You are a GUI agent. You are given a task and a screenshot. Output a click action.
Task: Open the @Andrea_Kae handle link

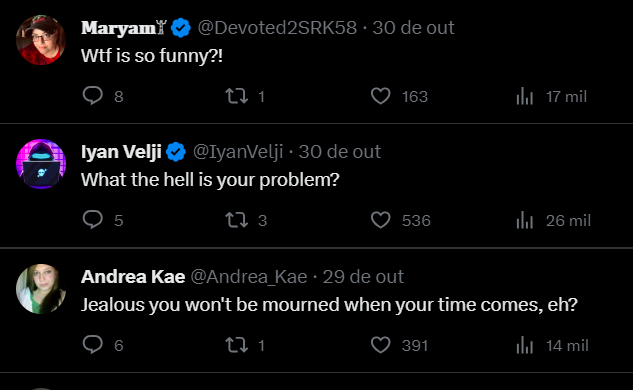pos(249,277)
